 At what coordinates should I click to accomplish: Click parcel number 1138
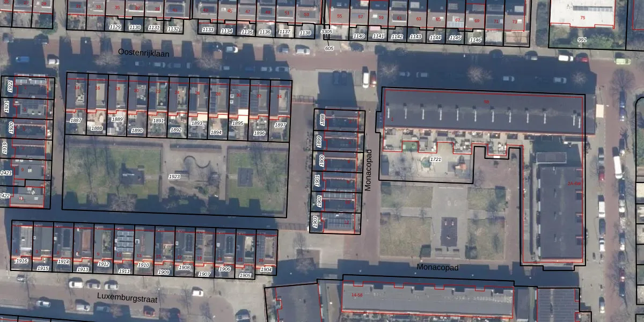(x=305, y=33)
